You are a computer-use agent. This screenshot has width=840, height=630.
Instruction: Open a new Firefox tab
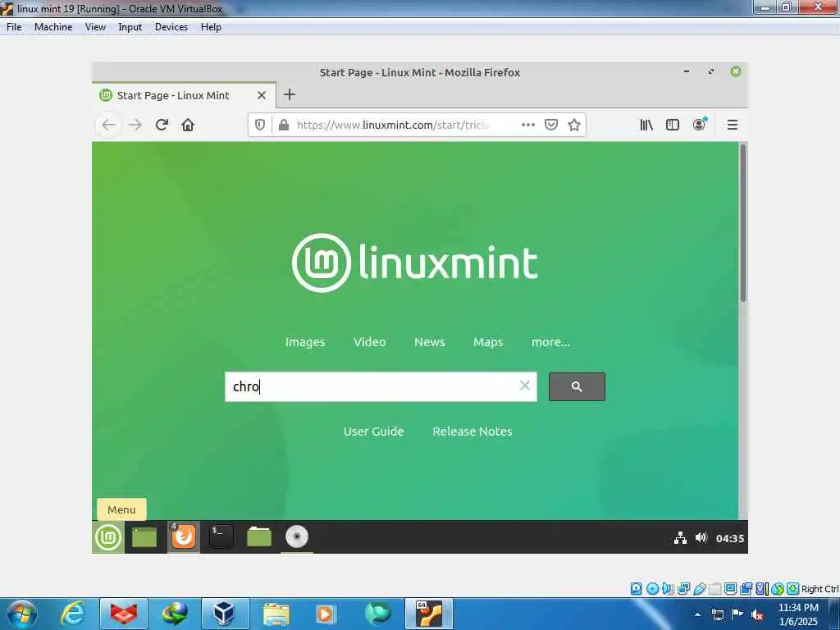coord(290,95)
